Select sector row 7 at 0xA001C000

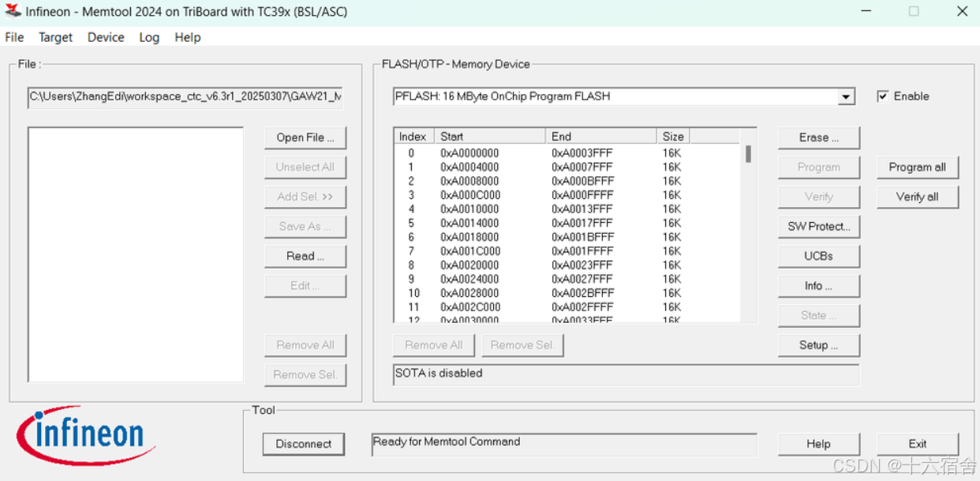click(567, 251)
